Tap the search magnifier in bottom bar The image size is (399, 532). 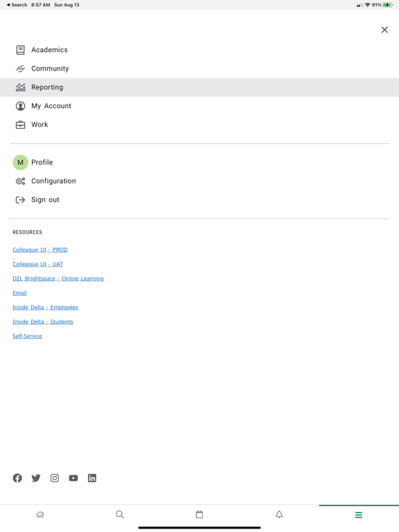coord(120,515)
